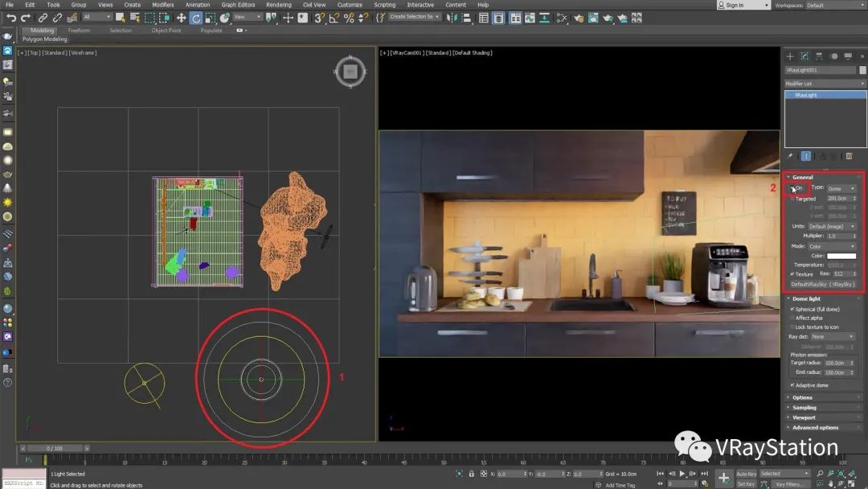868x489 pixels.
Task: Click the Auto Key button
Action: [746, 474]
